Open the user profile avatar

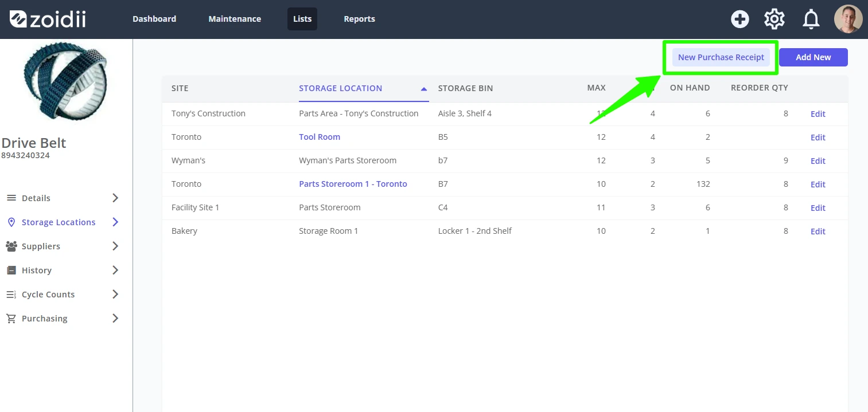pyautogui.click(x=848, y=19)
